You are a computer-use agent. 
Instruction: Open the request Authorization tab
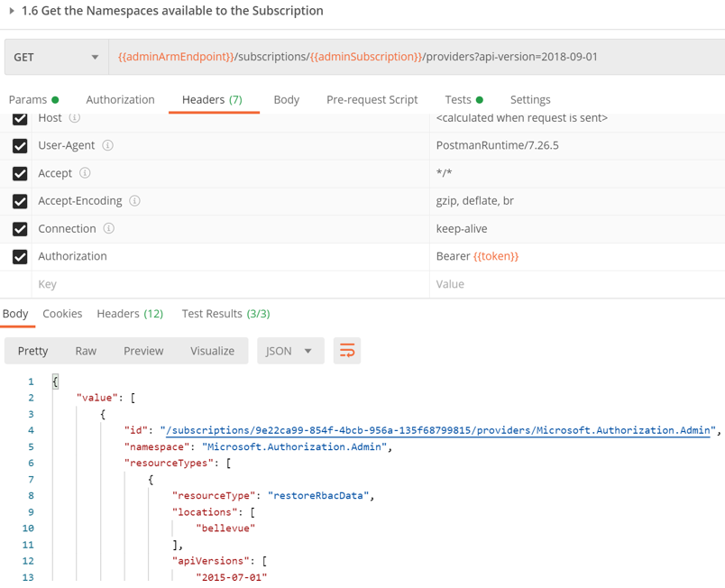pyautogui.click(x=120, y=100)
